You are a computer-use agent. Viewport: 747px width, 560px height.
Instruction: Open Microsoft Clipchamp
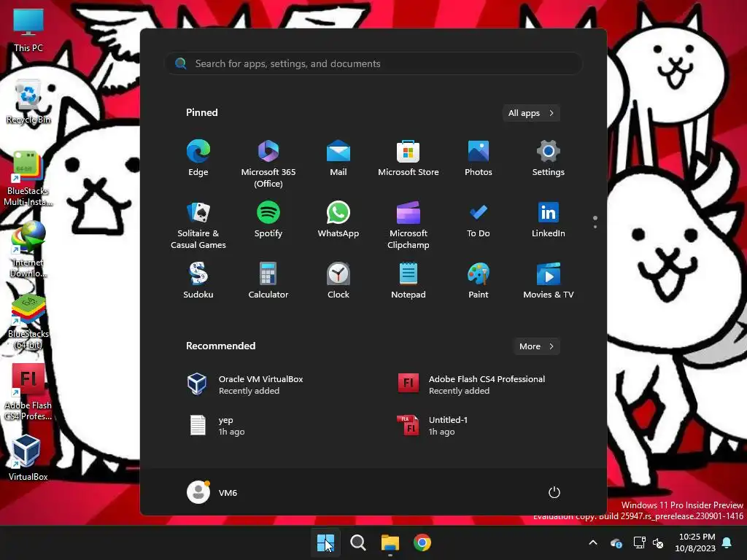(x=409, y=225)
